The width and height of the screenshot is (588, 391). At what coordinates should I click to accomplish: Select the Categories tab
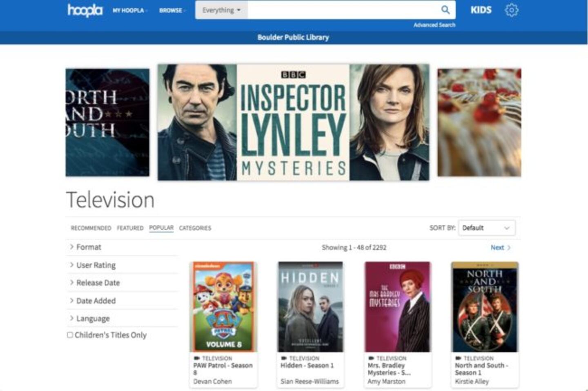pos(195,228)
